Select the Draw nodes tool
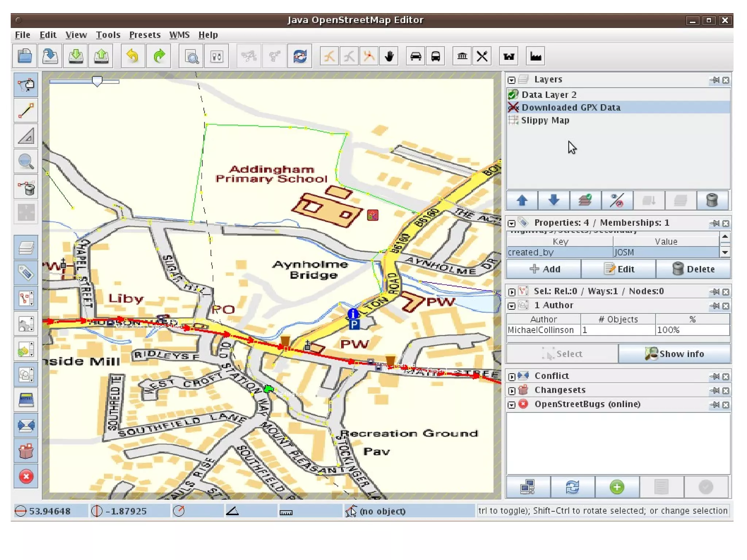Viewport: 747px width, 560px height. pyautogui.click(x=26, y=110)
